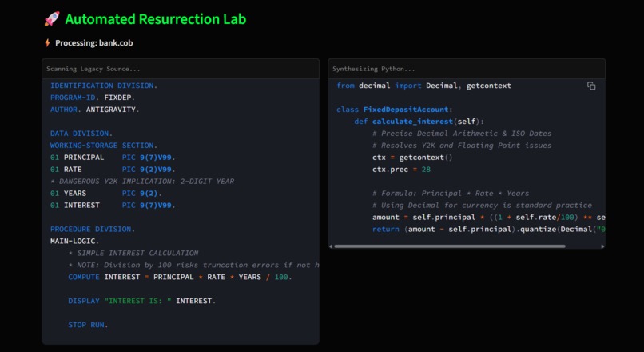Click the Automated Resurrection Lab heading
Image resolution: width=644 pixels, height=352 pixels.
point(156,19)
